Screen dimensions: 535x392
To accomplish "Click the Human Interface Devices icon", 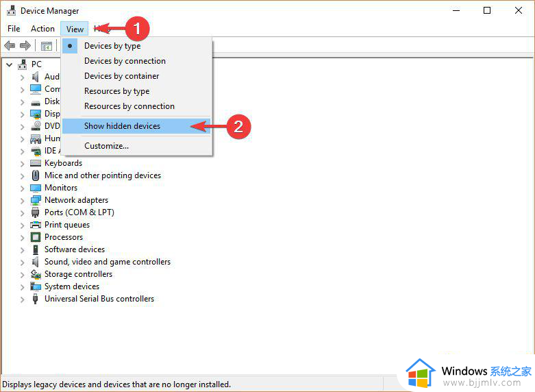I will click(36, 138).
